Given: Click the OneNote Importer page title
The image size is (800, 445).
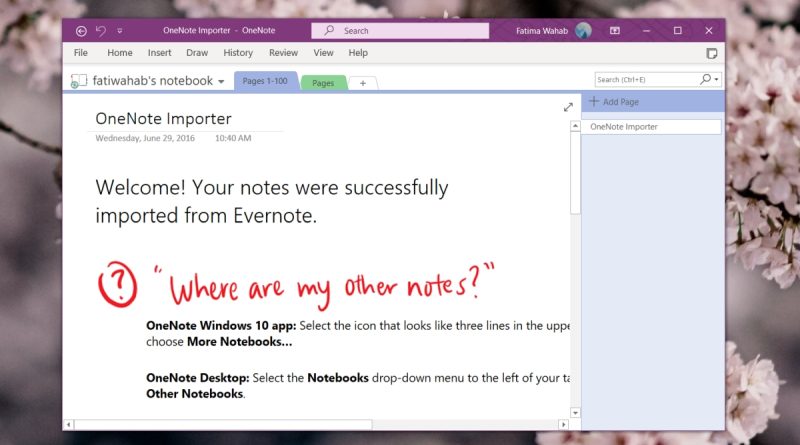Looking at the screenshot, I should pos(163,119).
